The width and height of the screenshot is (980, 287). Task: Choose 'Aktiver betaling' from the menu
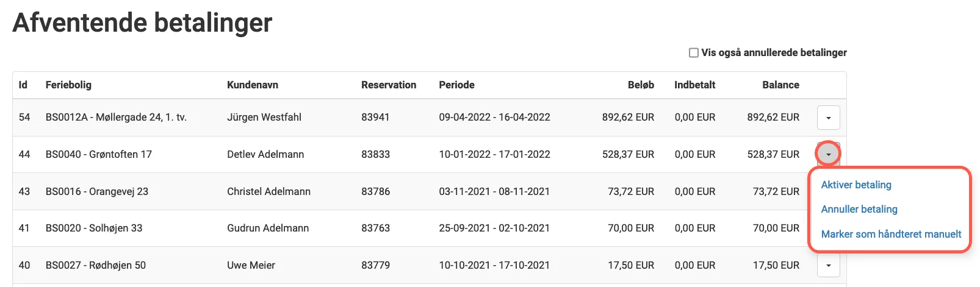pyautogui.click(x=856, y=185)
